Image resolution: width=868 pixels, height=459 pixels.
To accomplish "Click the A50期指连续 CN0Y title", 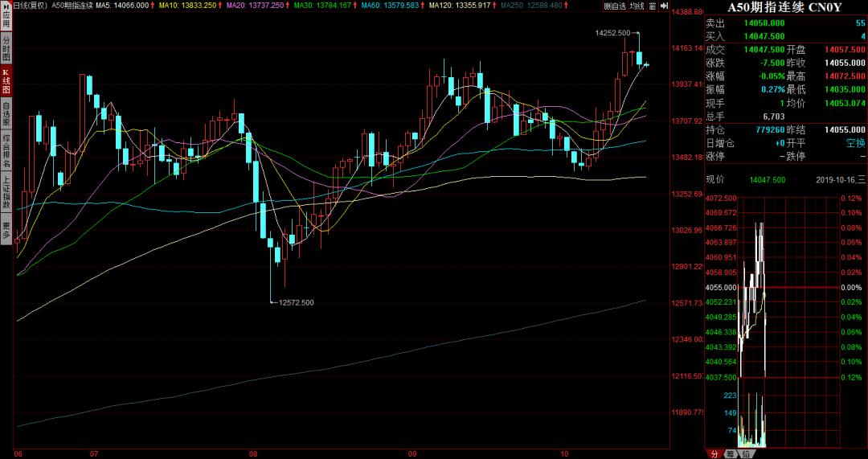I will tap(785, 8).
